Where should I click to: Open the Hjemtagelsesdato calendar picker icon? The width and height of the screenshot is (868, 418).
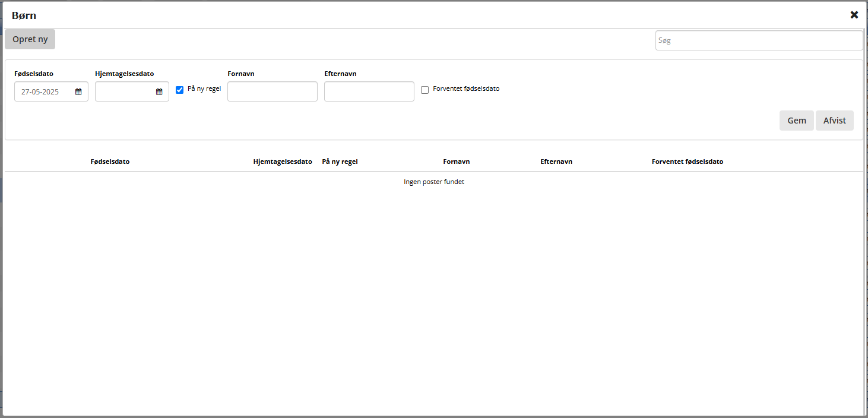[x=159, y=92]
